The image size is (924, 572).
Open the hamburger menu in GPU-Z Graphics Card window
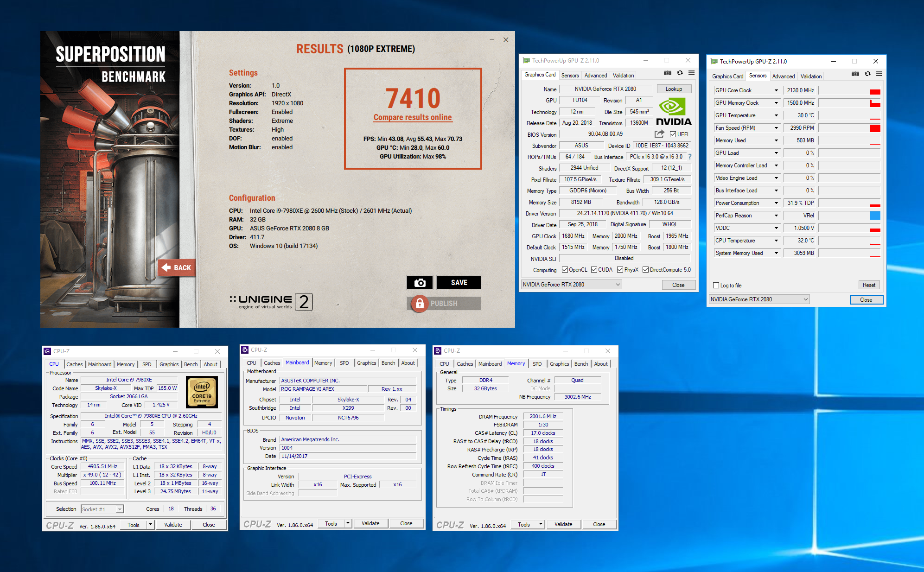[x=691, y=73]
